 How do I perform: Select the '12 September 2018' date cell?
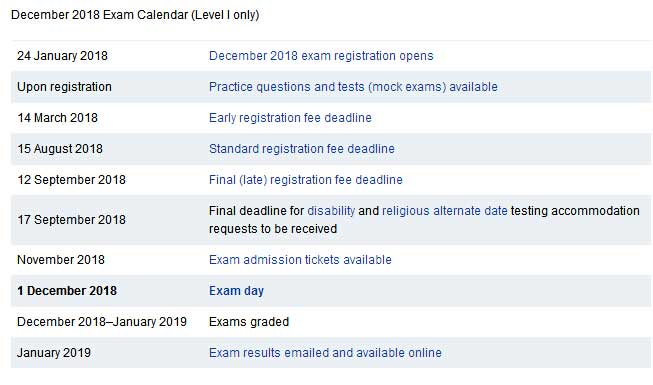71,180
